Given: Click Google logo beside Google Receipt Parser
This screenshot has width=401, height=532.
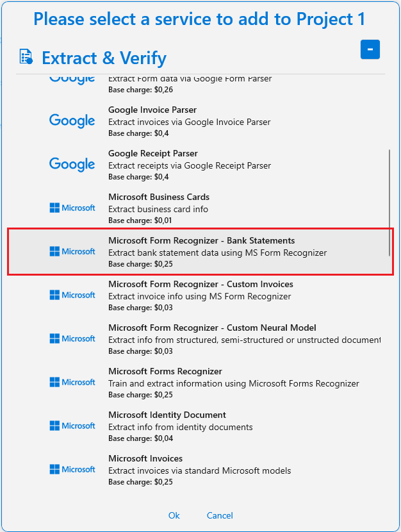Looking at the screenshot, I should (72, 165).
